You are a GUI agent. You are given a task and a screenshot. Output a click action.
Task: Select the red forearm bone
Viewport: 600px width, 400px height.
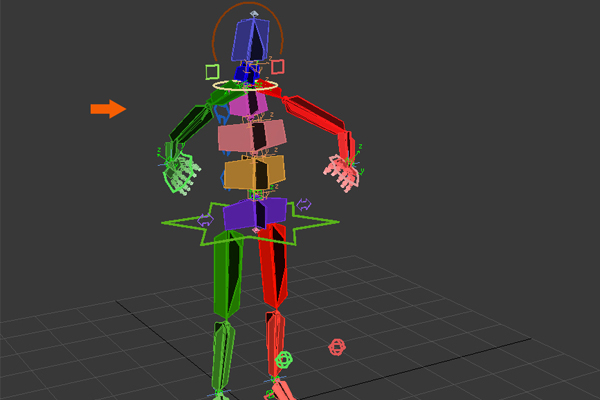pyautogui.click(x=346, y=145)
